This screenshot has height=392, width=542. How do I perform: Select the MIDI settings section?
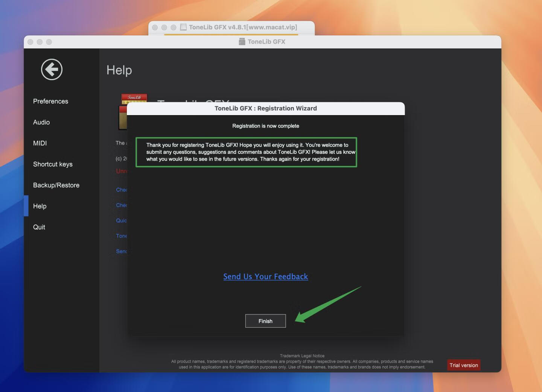click(x=40, y=143)
